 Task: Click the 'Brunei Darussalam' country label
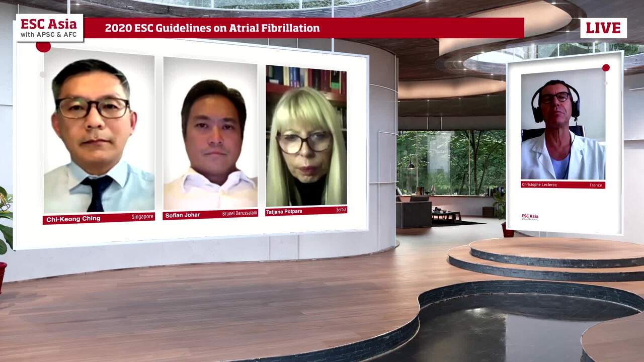coord(239,214)
